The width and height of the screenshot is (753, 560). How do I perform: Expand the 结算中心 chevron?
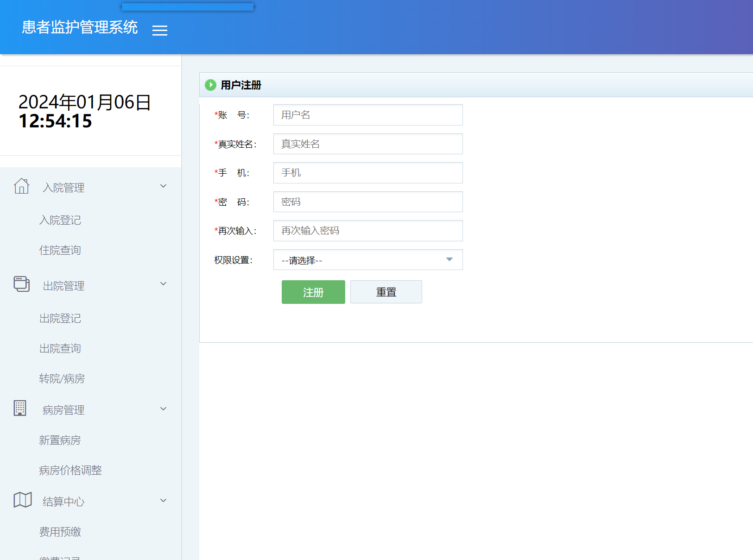[x=163, y=500]
